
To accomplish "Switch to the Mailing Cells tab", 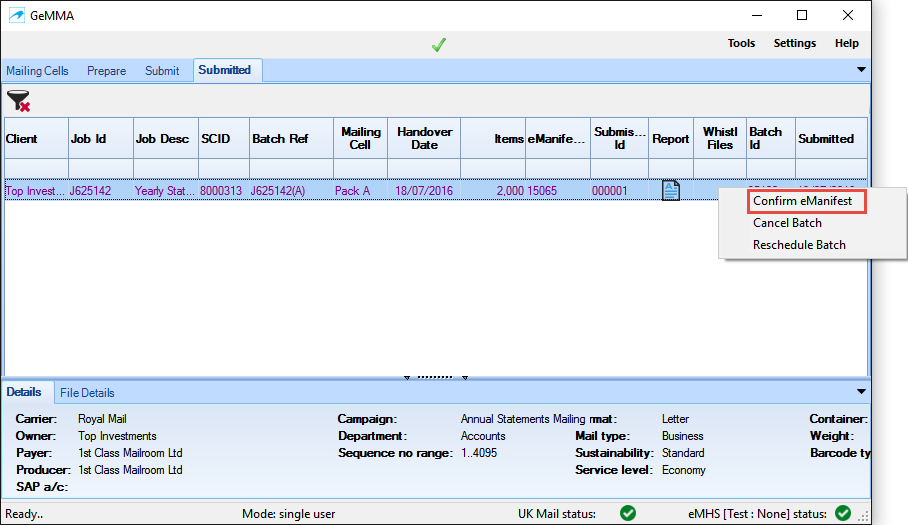I will (x=37, y=71).
